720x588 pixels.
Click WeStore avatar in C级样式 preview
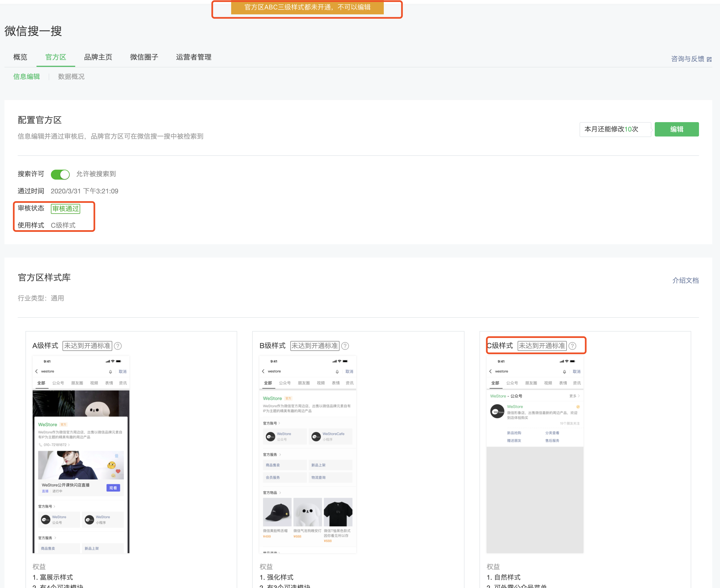click(497, 411)
